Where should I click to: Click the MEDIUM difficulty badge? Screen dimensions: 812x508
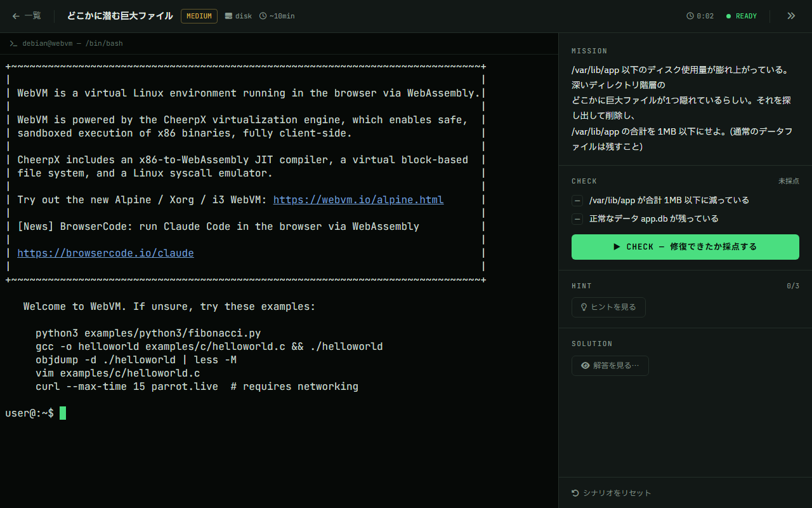click(x=199, y=16)
